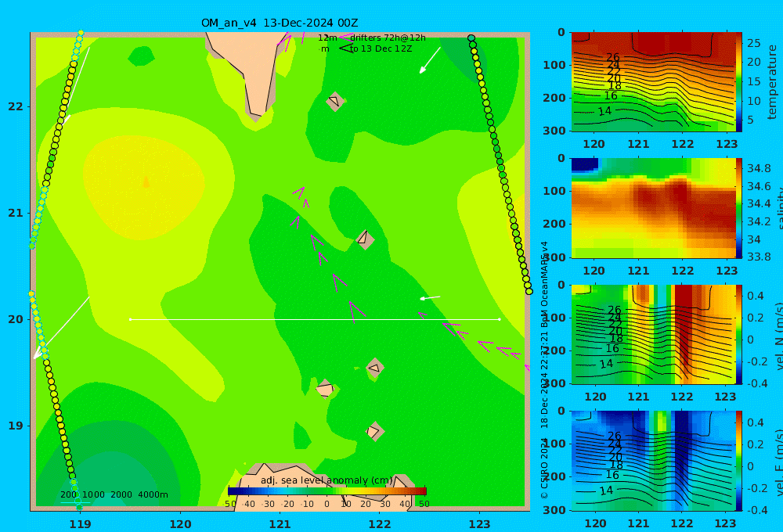Click the '34.8' tick on salinity color bar

759,168
